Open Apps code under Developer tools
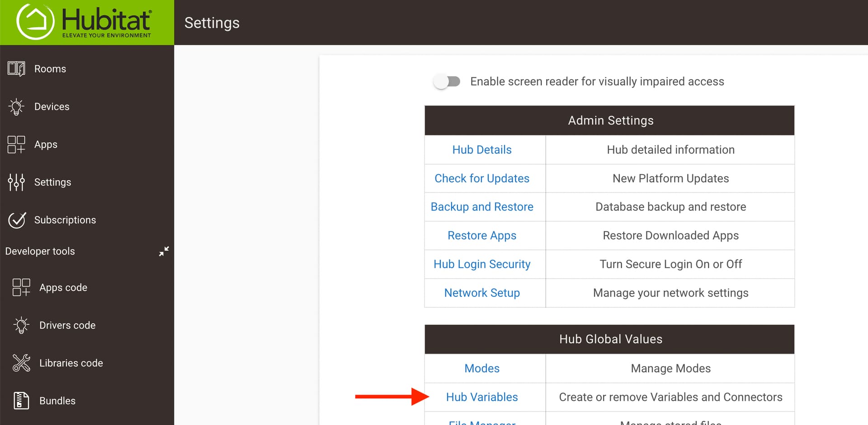Viewport: 868px width, 425px height. pyautogui.click(x=63, y=288)
